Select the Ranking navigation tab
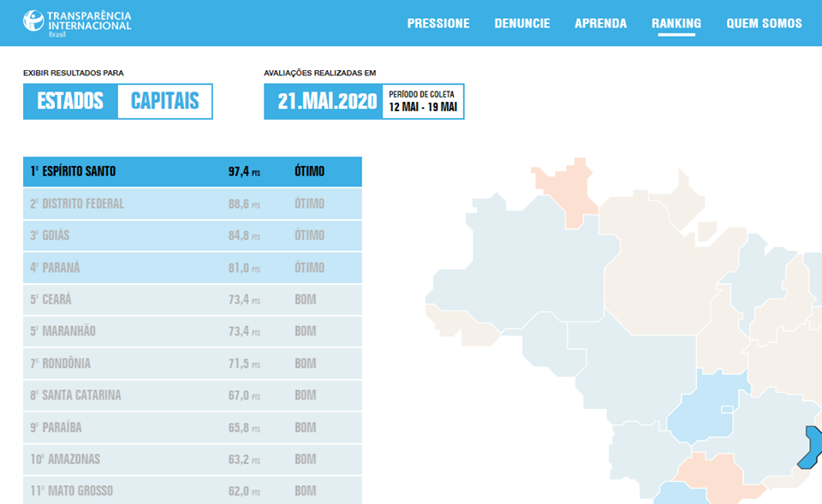The image size is (822, 504). click(x=676, y=23)
